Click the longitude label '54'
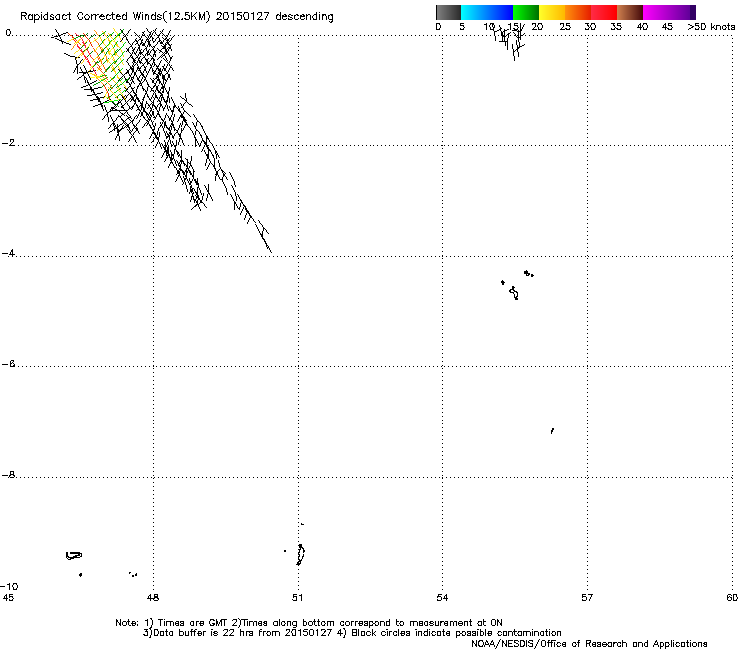Viewport: 740px width, 650px height. click(442, 598)
